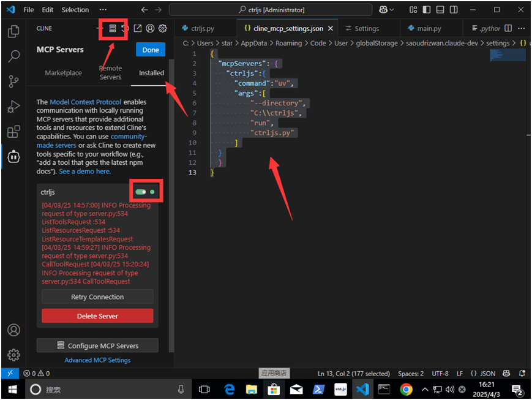Open the Selection menu

(75, 10)
